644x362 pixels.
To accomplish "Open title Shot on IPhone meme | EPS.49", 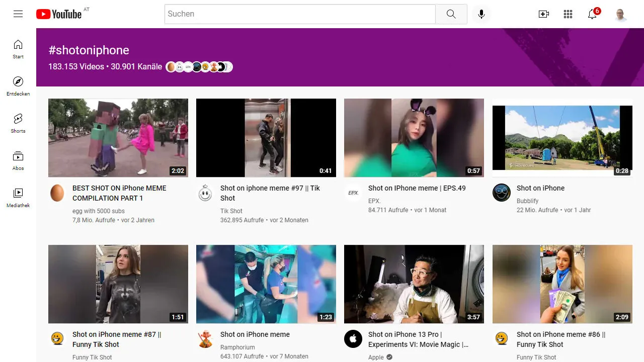I will point(417,188).
